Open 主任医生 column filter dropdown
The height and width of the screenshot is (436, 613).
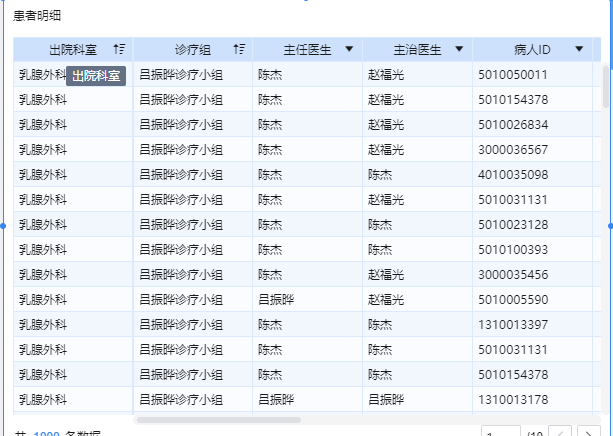349,49
